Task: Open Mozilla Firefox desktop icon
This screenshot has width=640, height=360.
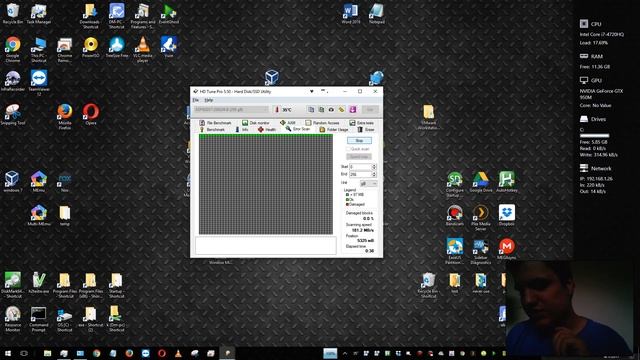Action: pos(64,117)
